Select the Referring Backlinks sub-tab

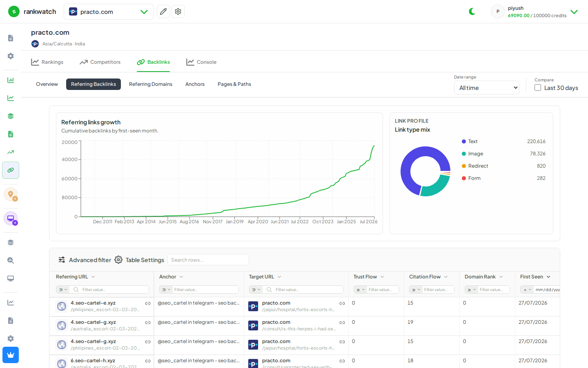94,84
